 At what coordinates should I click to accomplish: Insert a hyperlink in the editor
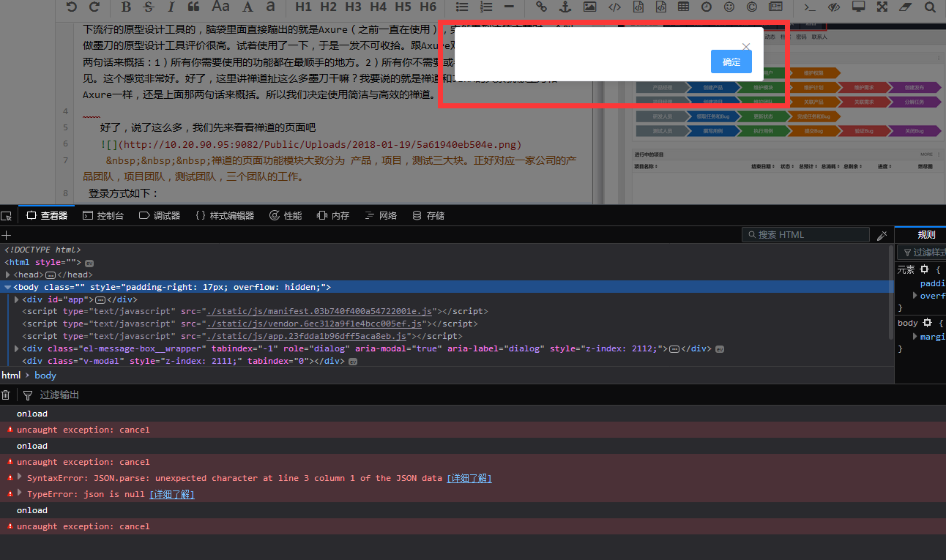(x=541, y=7)
